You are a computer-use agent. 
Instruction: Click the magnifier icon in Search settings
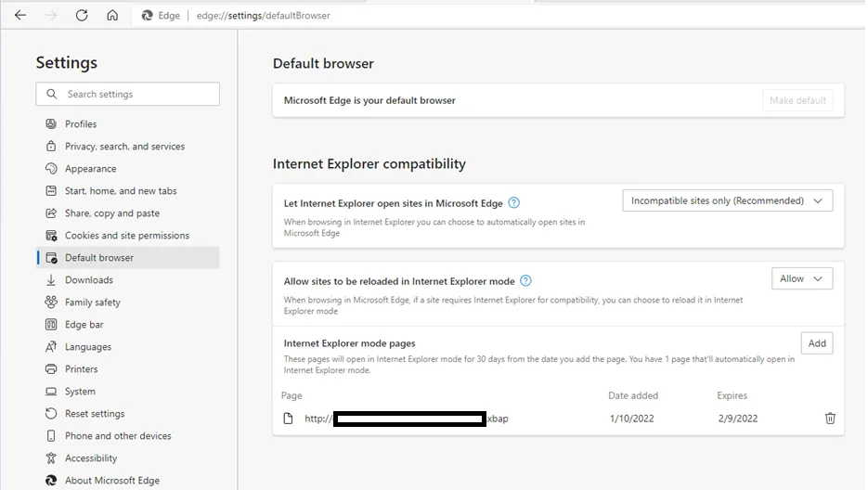51,94
